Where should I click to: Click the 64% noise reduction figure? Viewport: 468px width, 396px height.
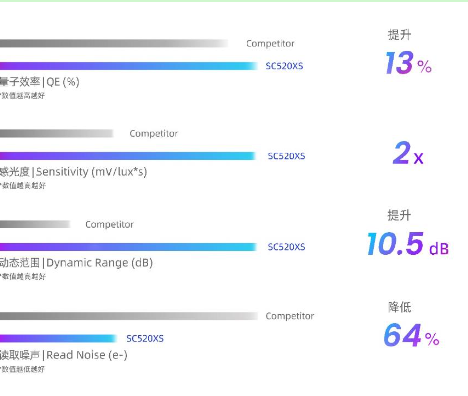[411, 335]
